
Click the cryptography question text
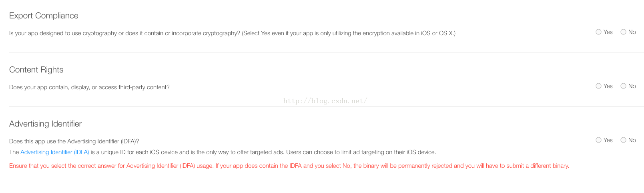(232, 33)
